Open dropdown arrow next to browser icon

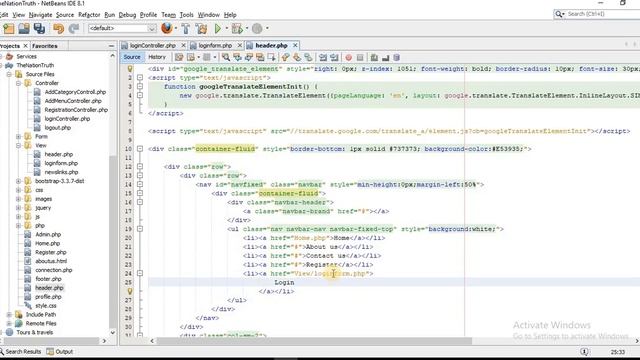[x=176, y=28]
